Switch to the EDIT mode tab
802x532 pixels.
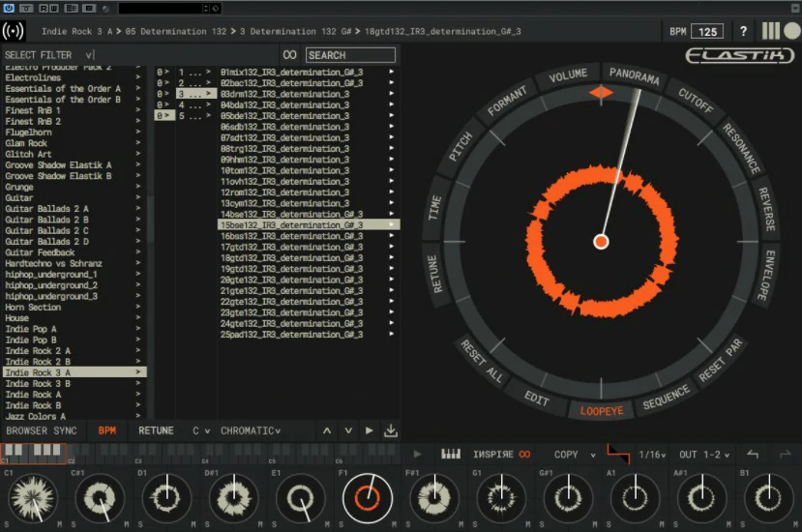[537, 398]
